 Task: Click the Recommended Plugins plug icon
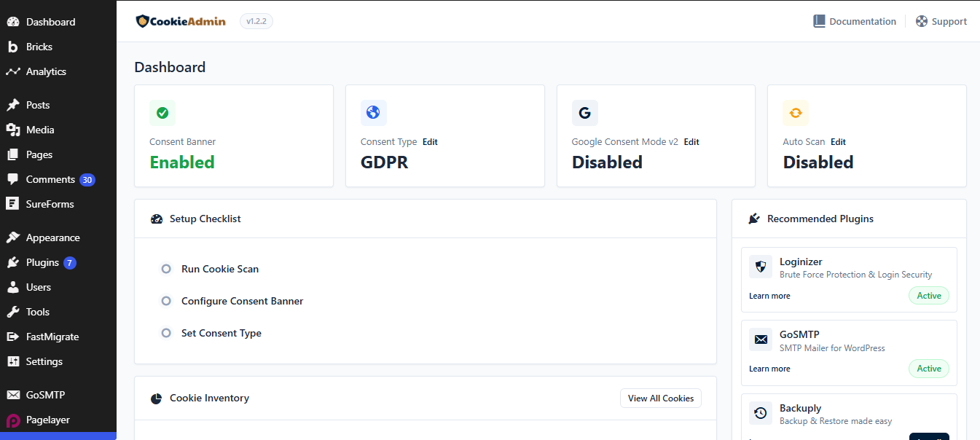(754, 219)
